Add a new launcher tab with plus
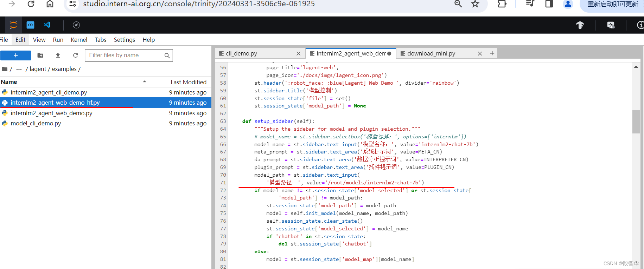This screenshot has height=269, width=644. pos(492,53)
